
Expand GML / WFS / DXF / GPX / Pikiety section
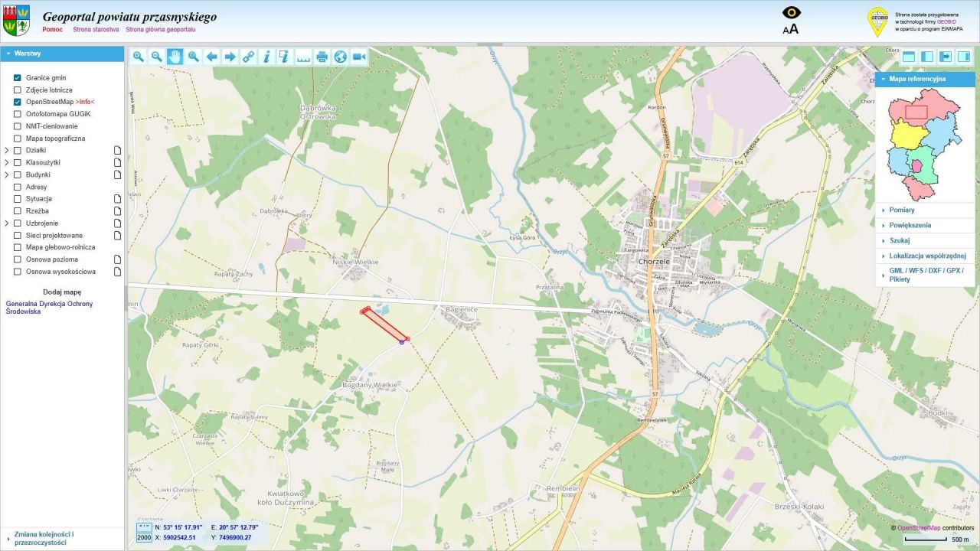[925, 275]
